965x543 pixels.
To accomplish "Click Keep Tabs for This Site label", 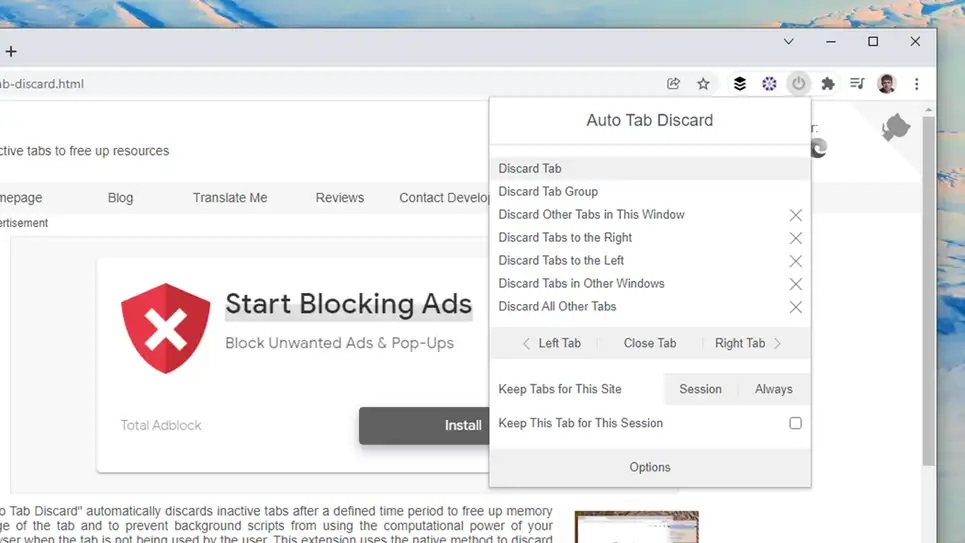I will coord(559,389).
